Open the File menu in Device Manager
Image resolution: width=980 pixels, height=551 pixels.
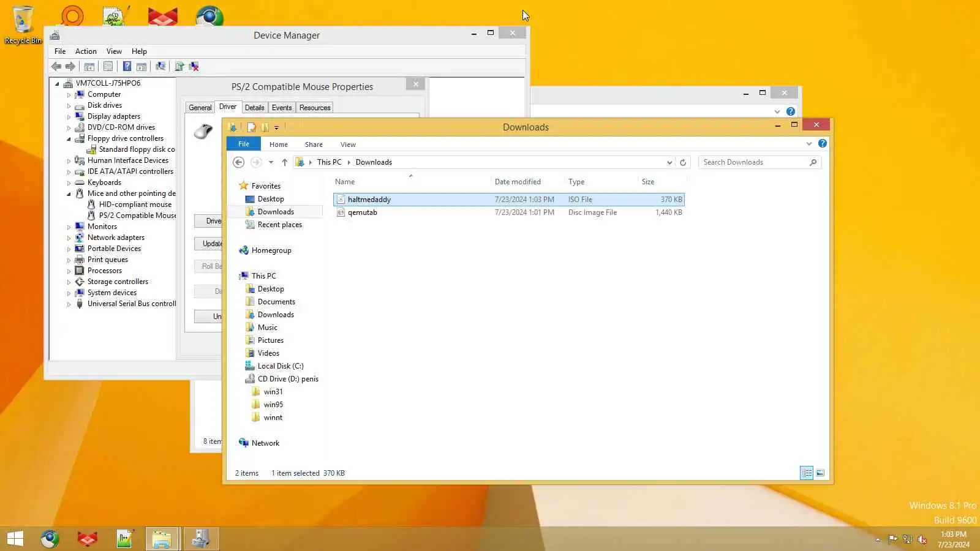click(60, 51)
